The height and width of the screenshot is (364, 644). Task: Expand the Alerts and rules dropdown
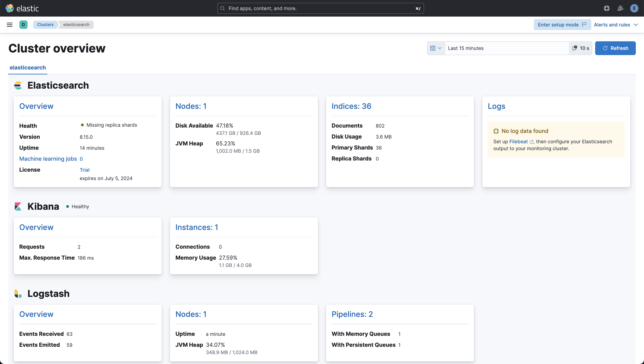616,25
